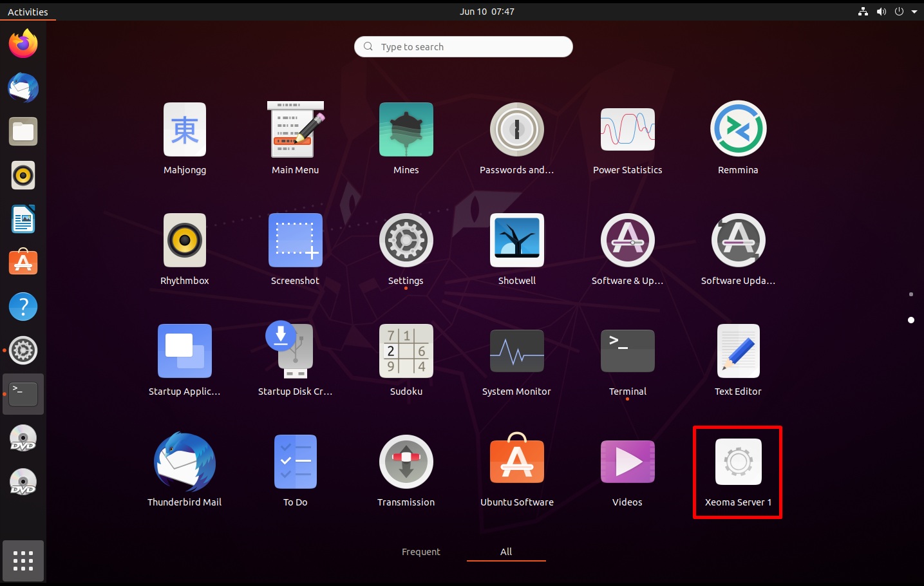Launch Rhythmbox from the app grid

tap(185, 249)
